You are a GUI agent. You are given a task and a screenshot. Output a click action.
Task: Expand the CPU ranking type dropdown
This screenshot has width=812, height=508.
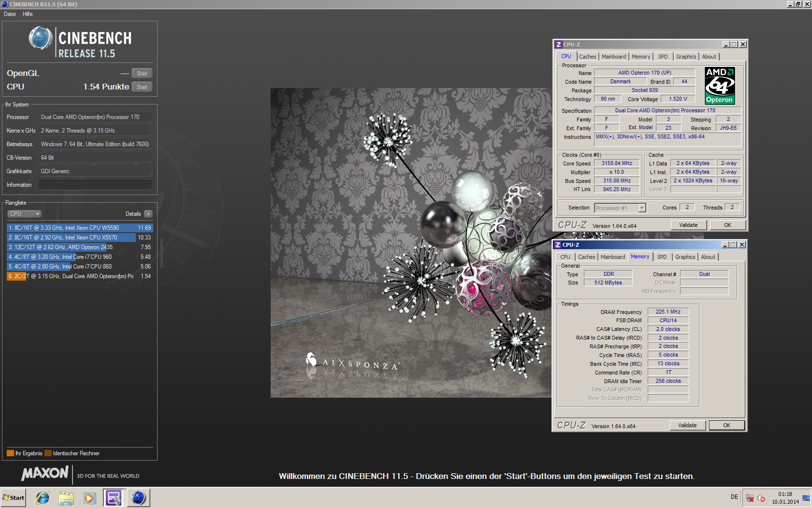(24, 214)
